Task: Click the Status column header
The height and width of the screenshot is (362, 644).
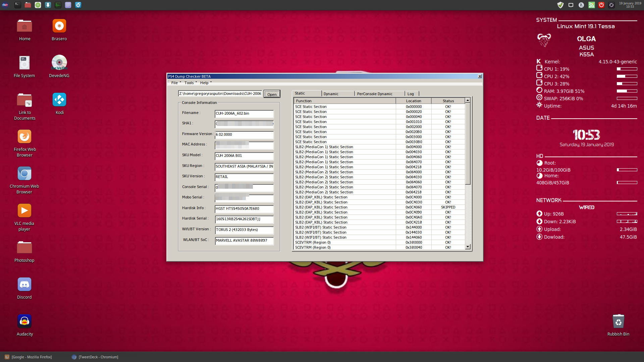Action: (x=448, y=101)
